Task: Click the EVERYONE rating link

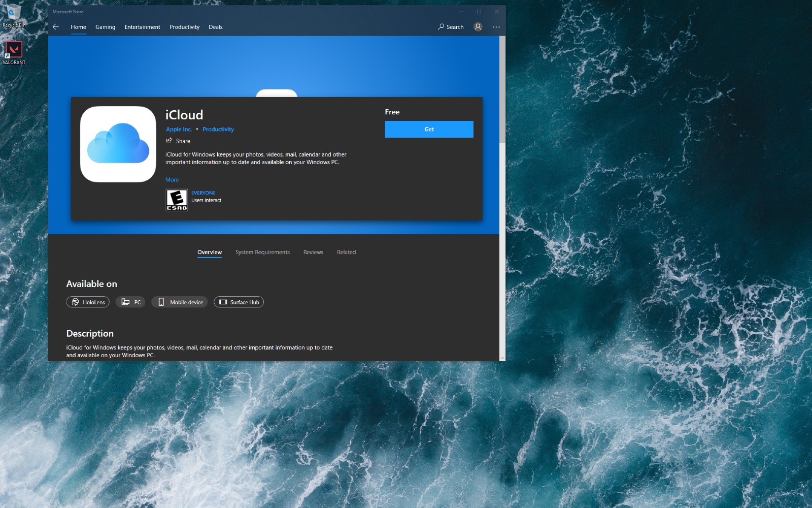Action: coord(204,193)
